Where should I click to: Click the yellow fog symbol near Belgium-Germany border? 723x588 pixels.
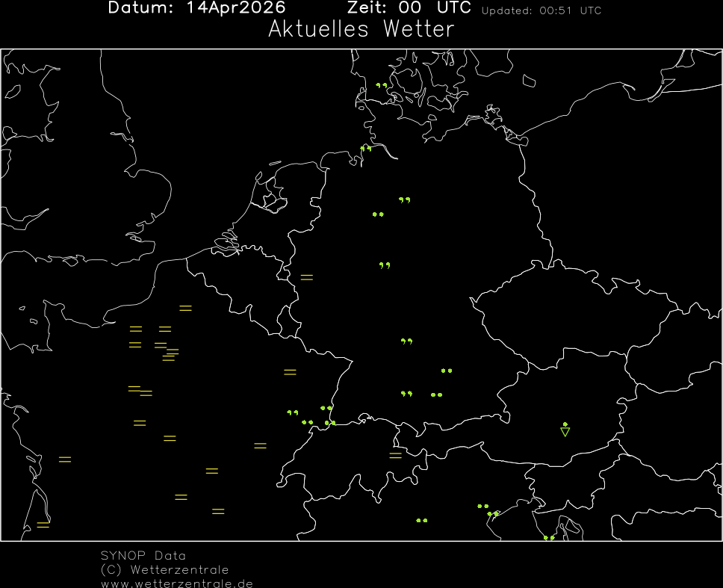(x=306, y=277)
